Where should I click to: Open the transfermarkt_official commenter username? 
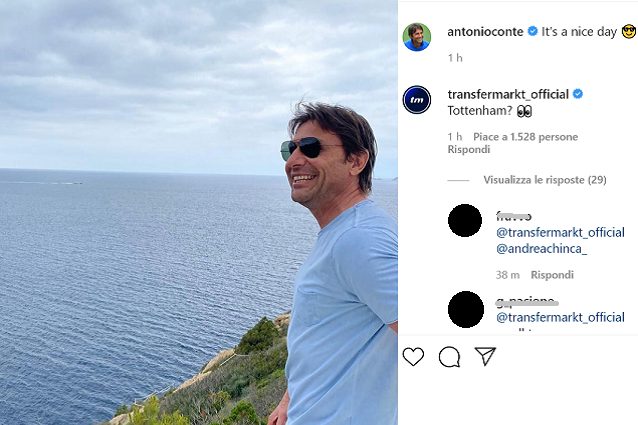coord(507,94)
